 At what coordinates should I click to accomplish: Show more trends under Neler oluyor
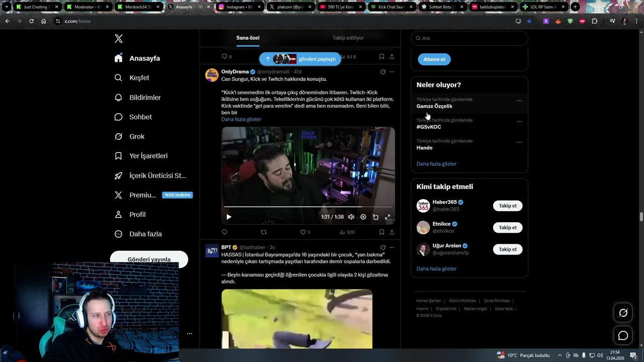(x=437, y=164)
